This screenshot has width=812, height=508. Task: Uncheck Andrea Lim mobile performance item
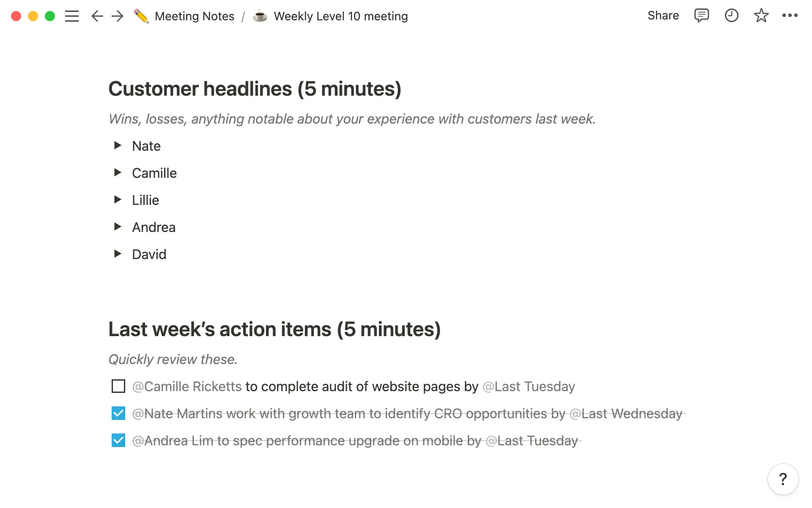click(118, 440)
